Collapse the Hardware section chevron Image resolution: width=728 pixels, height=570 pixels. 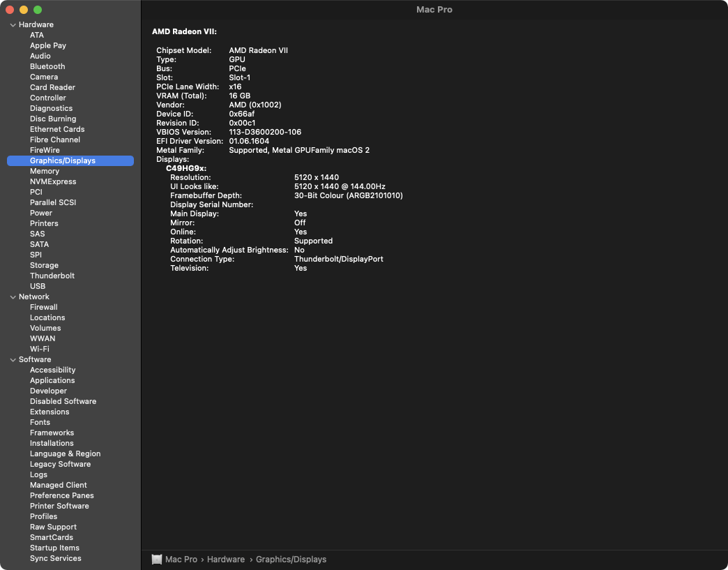pos(13,25)
